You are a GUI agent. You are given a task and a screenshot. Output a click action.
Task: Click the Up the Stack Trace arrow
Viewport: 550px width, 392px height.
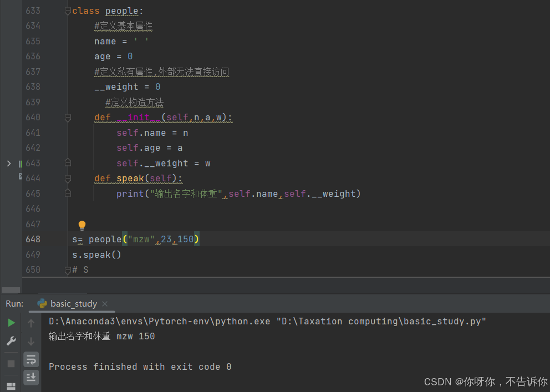pyautogui.click(x=31, y=323)
